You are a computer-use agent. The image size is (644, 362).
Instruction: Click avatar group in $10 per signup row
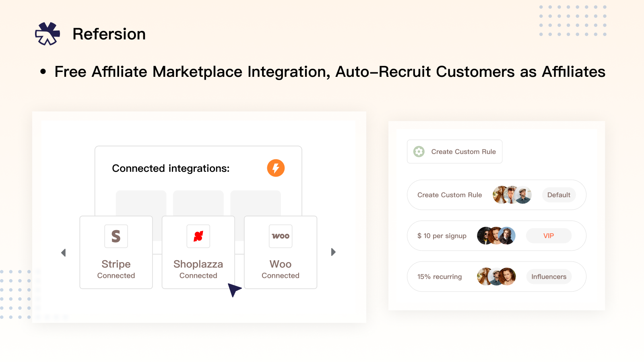tap(496, 236)
